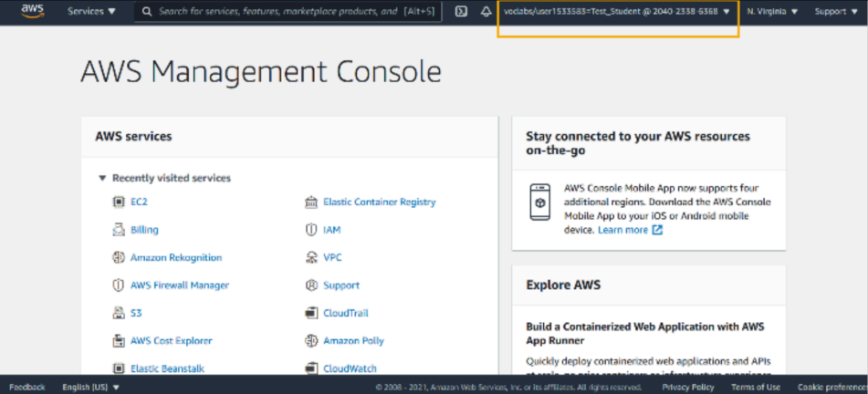Click the Elastic Container Registry icon

click(311, 202)
